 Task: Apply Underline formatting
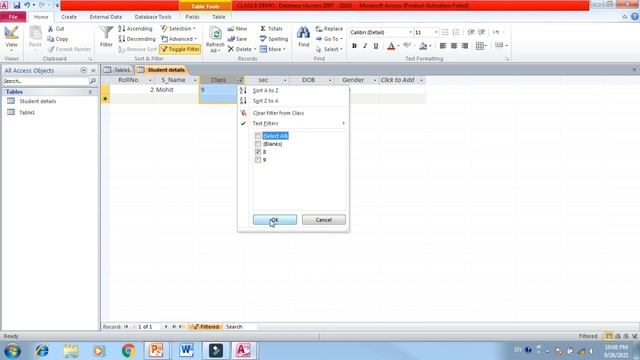(x=376, y=46)
